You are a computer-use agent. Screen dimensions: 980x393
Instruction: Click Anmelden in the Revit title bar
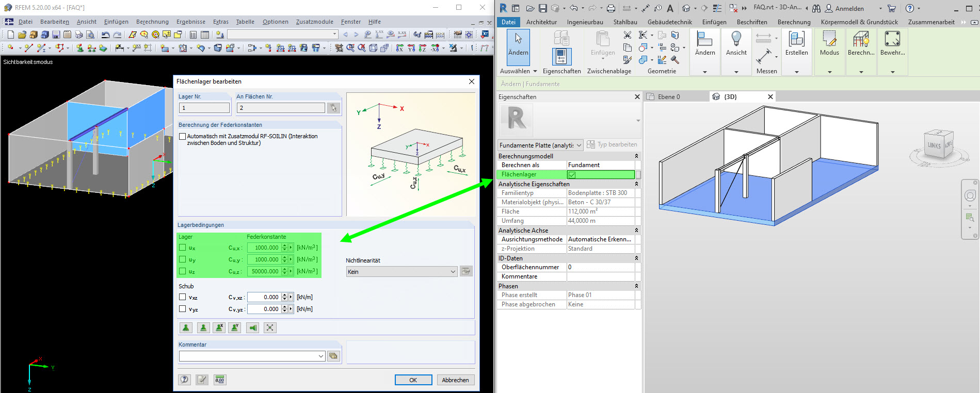[849, 8]
